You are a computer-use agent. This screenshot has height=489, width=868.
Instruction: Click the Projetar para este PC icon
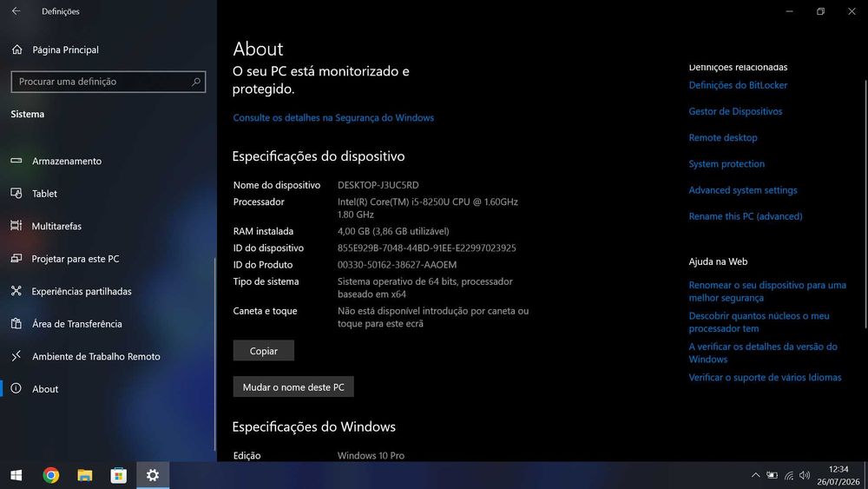click(16, 258)
